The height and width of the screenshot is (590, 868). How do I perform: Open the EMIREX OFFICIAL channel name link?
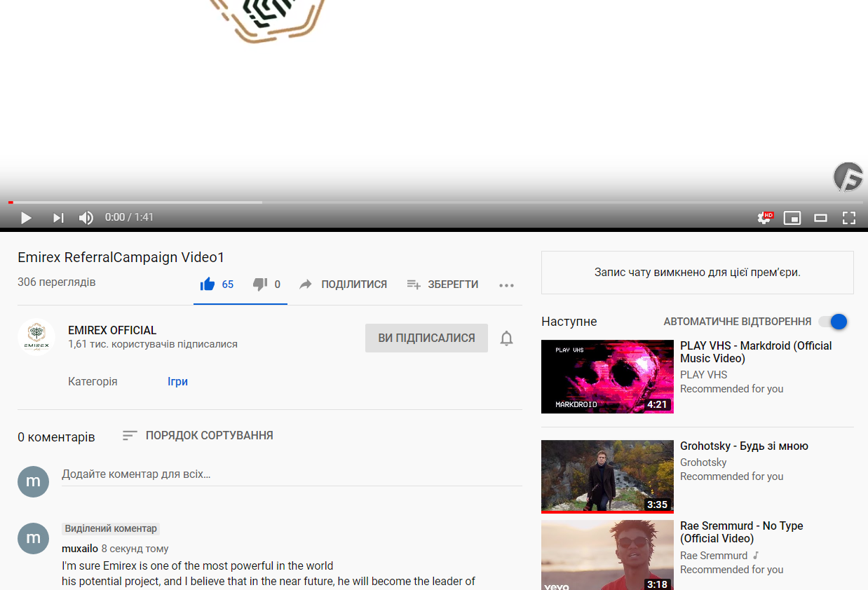click(112, 330)
